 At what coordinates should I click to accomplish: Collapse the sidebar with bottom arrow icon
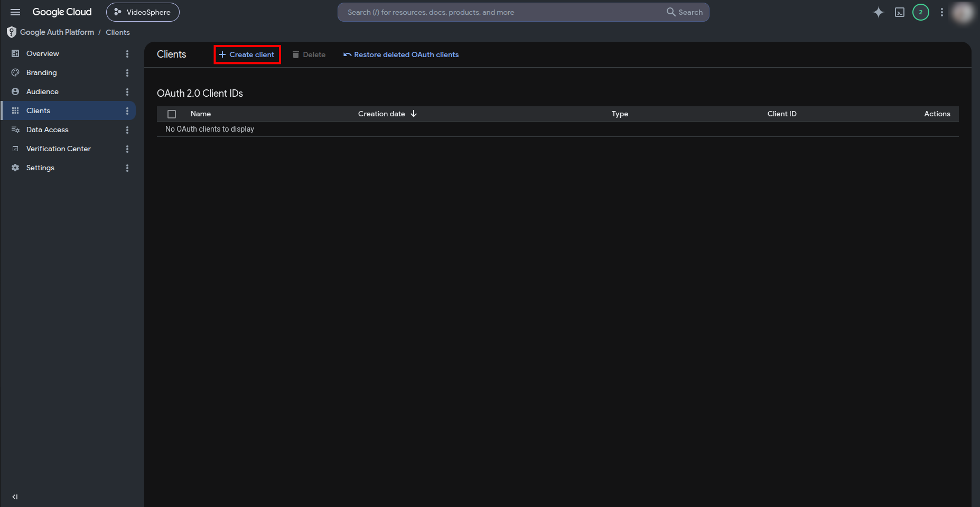coord(15,496)
